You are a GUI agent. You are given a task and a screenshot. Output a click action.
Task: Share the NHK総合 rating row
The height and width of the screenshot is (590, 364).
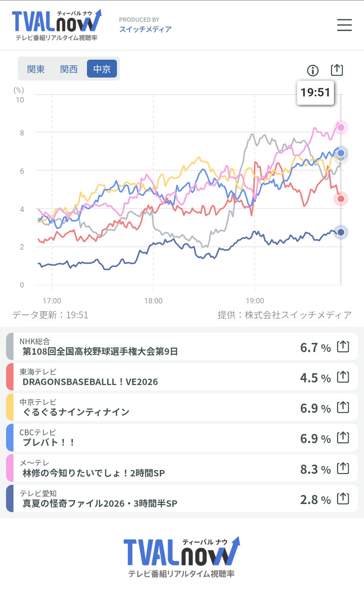click(343, 347)
